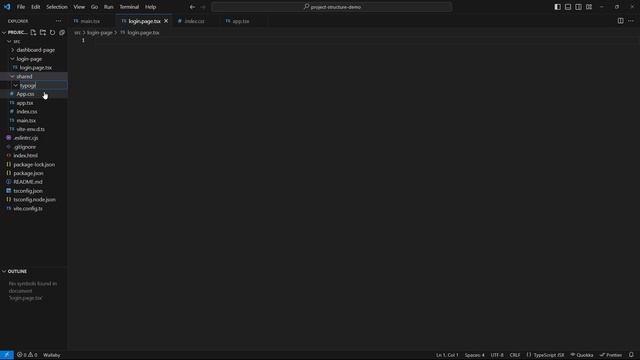Click the New File icon in Explorer header

(33, 32)
